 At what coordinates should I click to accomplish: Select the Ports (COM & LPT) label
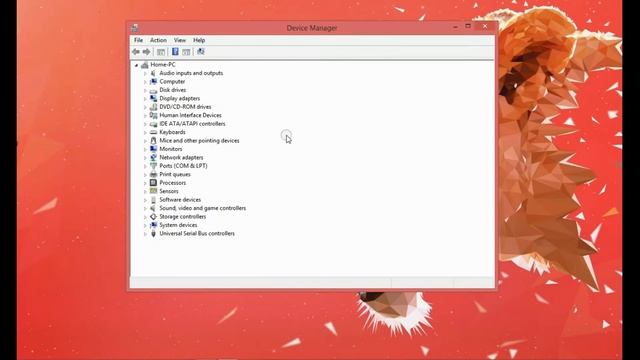(183, 166)
